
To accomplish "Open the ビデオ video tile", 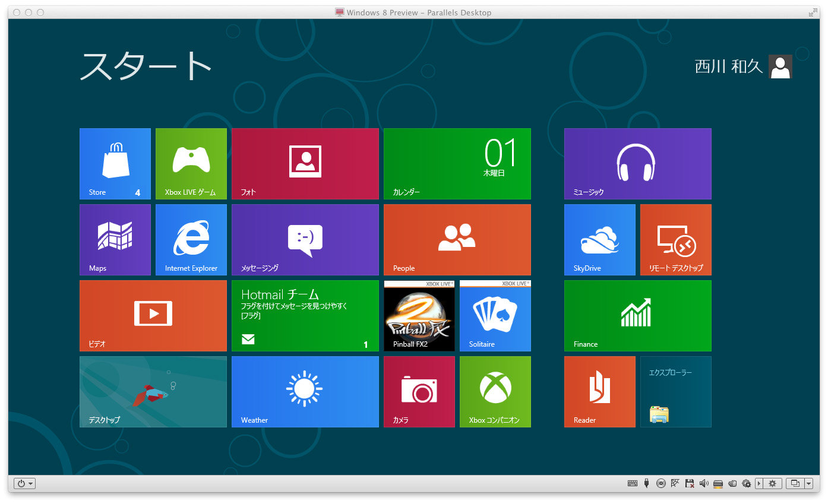I will click(153, 316).
